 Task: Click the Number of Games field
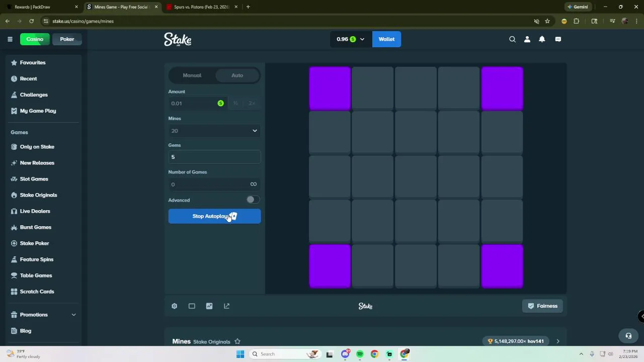click(214, 184)
